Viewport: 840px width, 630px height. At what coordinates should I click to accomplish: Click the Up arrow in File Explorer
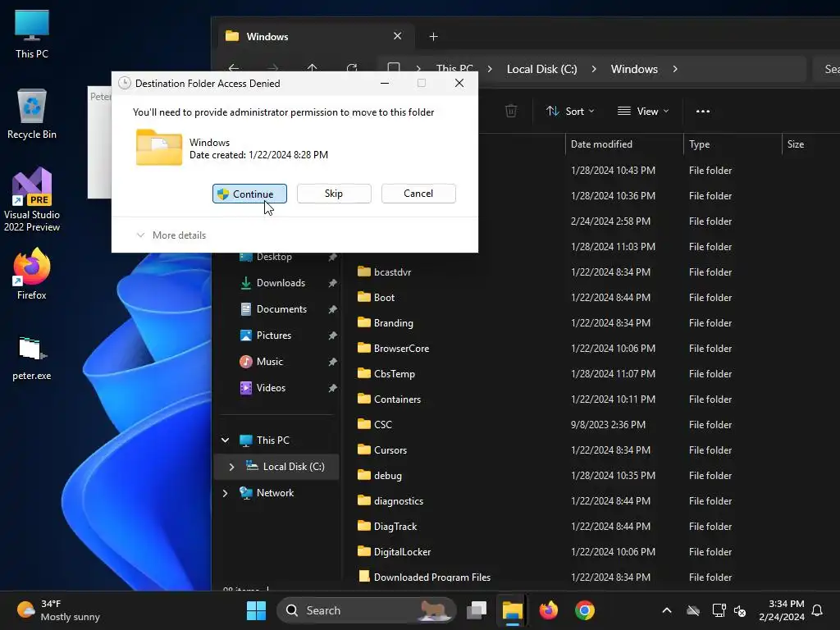point(313,68)
